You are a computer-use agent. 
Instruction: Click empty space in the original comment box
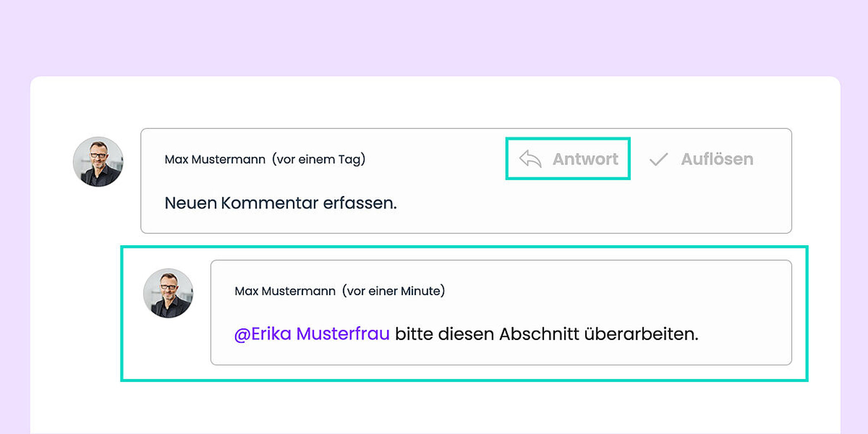coord(579,207)
